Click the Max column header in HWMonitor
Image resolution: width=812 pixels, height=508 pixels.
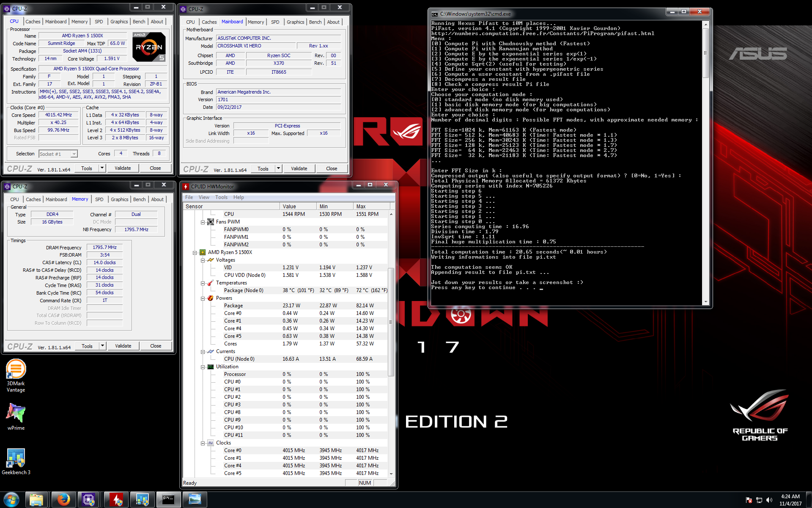tap(371, 207)
